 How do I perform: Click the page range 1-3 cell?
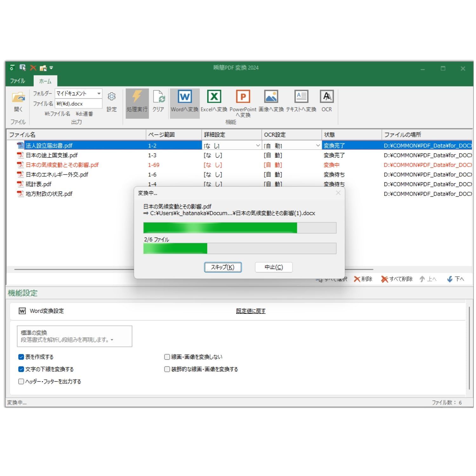tap(152, 155)
